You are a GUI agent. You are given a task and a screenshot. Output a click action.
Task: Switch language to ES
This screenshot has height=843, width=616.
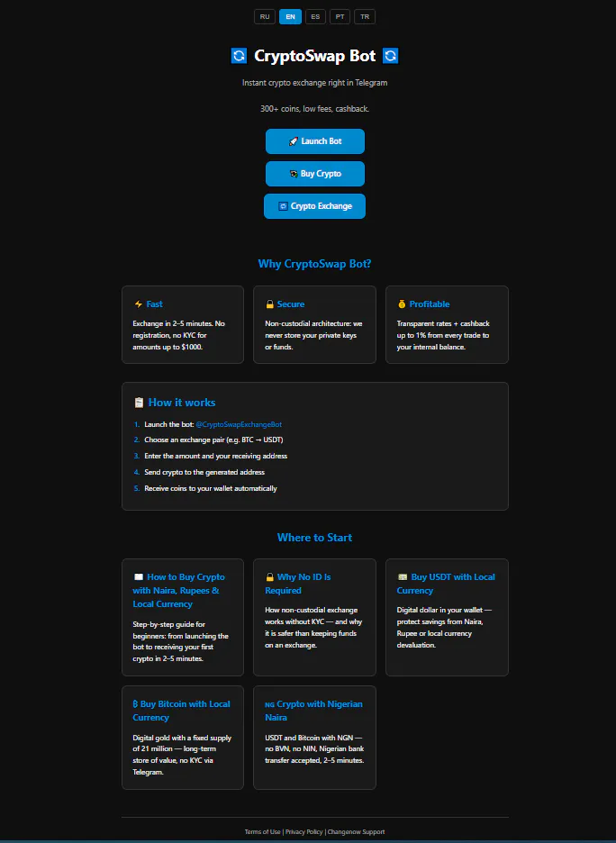(315, 17)
